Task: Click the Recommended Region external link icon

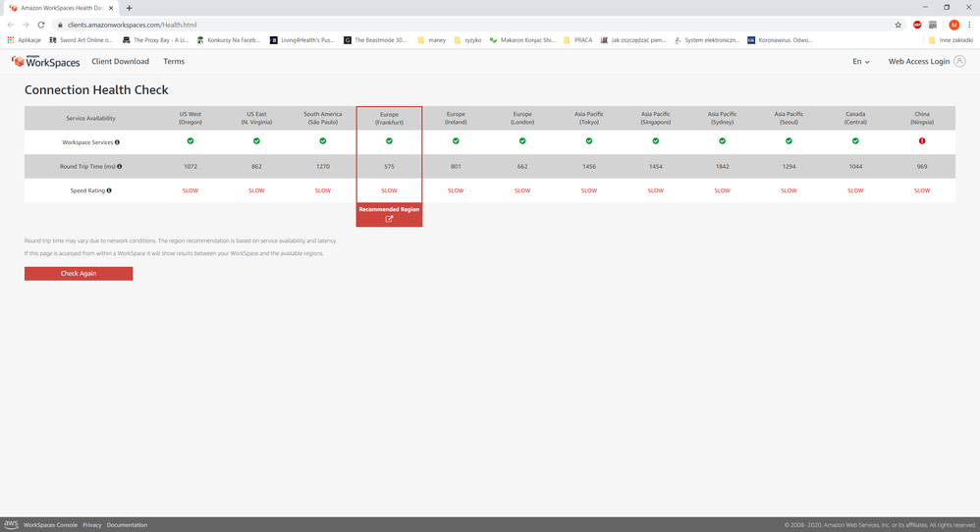Action: pos(389,219)
